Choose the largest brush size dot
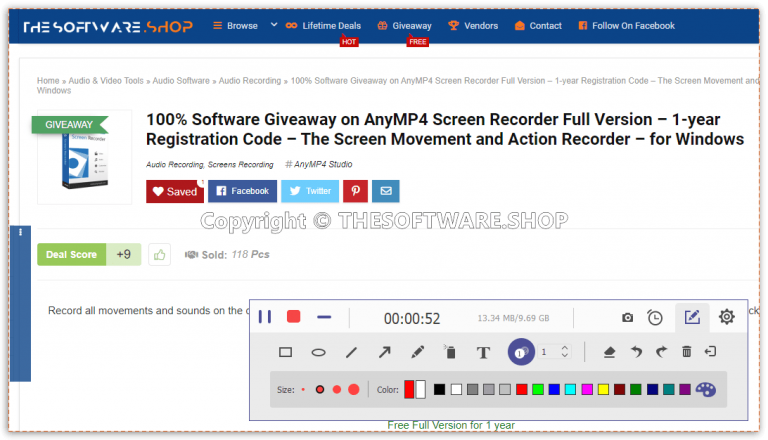Image resolution: width=768 pixels, height=440 pixels. pos(354,390)
